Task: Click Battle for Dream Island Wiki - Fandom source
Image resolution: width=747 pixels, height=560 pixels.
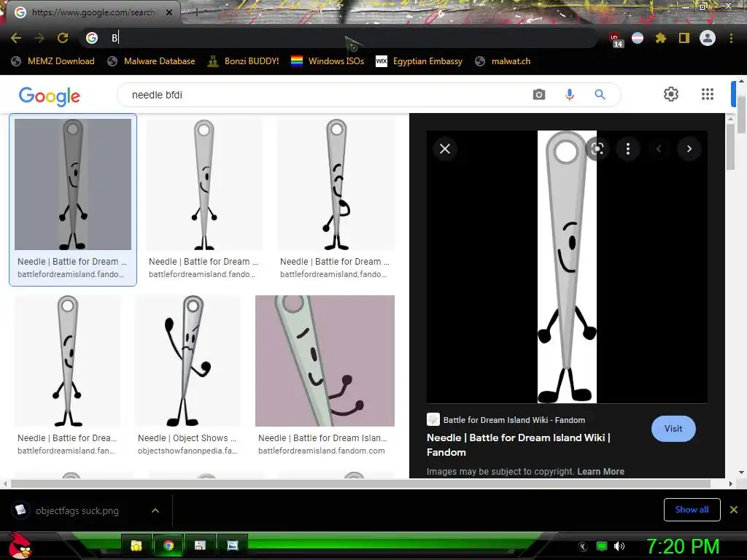Action: click(514, 420)
